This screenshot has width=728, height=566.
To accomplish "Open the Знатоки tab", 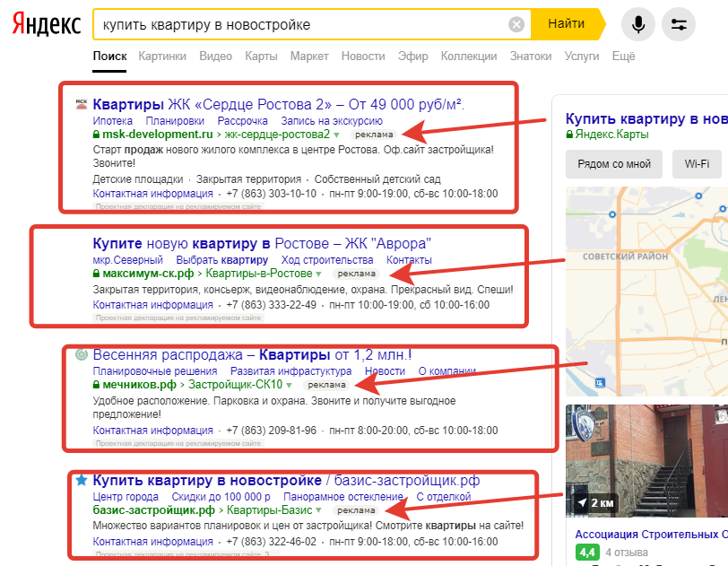I will (x=531, y=57).
